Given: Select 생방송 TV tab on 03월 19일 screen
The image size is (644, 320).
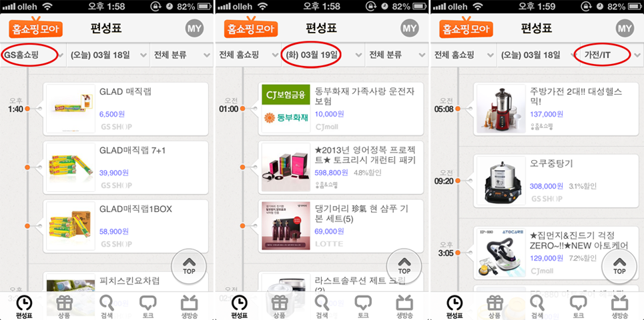Looking at the screenshot, I should pos(405,307).
